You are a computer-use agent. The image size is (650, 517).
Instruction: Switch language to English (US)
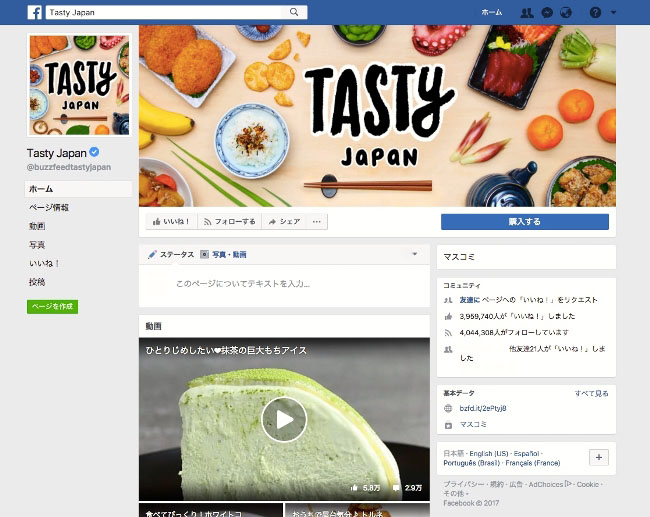[489, 454]
